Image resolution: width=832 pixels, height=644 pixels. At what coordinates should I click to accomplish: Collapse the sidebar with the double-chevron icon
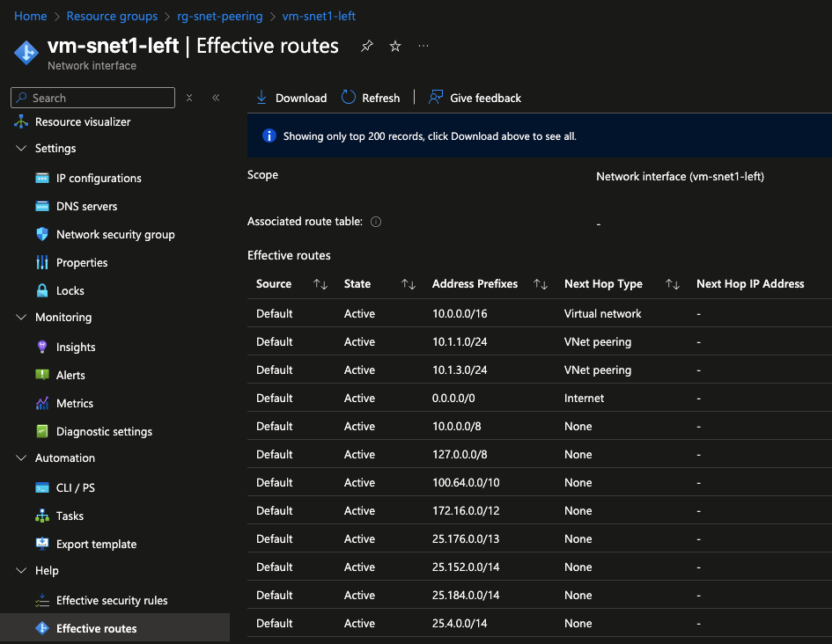click(216, 98)
